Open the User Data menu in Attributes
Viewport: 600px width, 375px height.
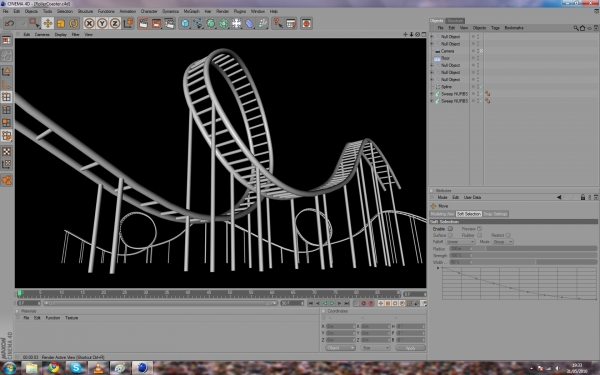(472, 197)
